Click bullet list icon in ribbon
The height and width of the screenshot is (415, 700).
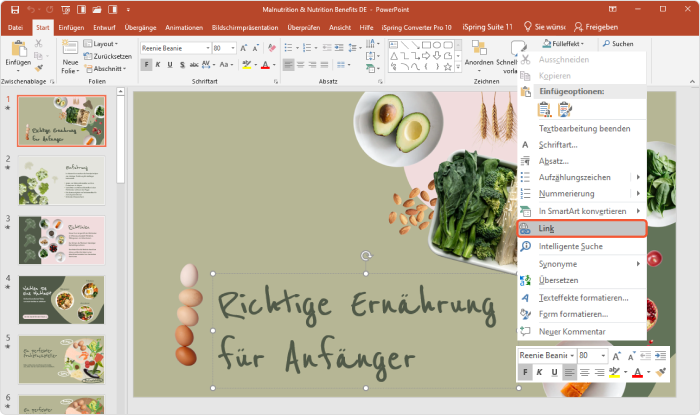288,48
